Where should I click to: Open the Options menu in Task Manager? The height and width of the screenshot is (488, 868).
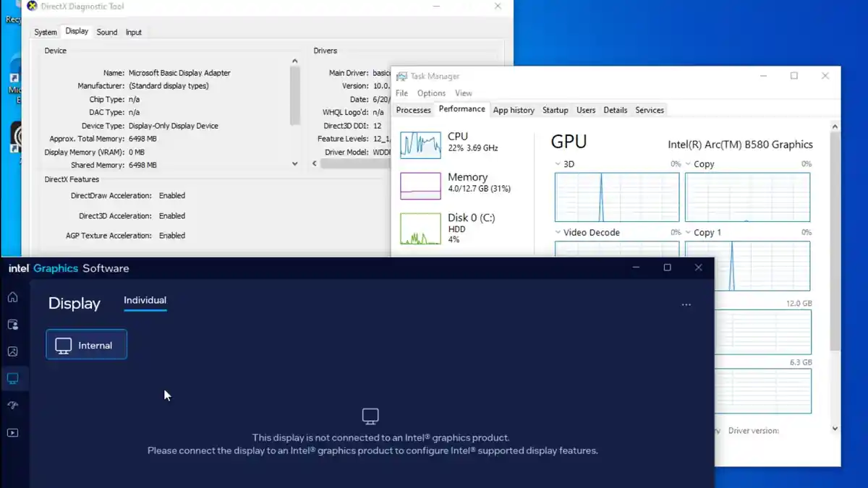pos(431,93)
